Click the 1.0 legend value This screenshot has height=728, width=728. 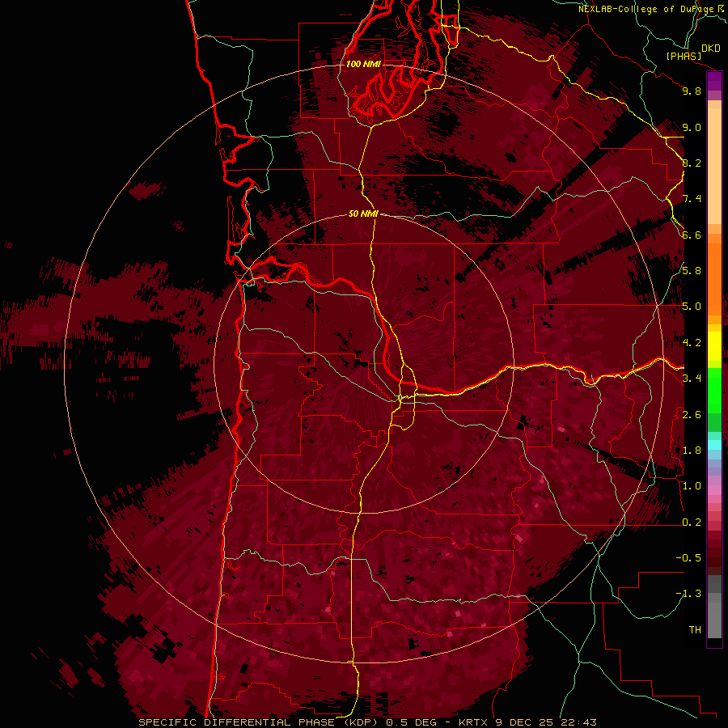coord(692,486)
